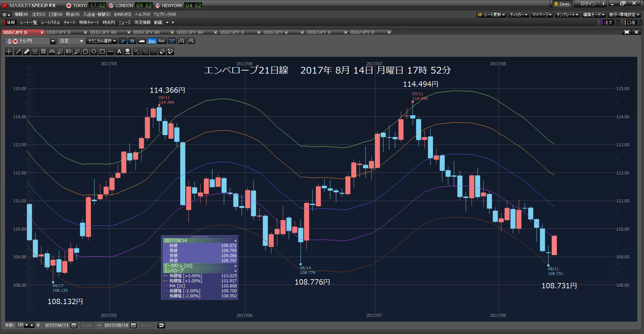Select the horizontal line tool
The height and width of the screenshot is (334, 644).
click(110, 51)
